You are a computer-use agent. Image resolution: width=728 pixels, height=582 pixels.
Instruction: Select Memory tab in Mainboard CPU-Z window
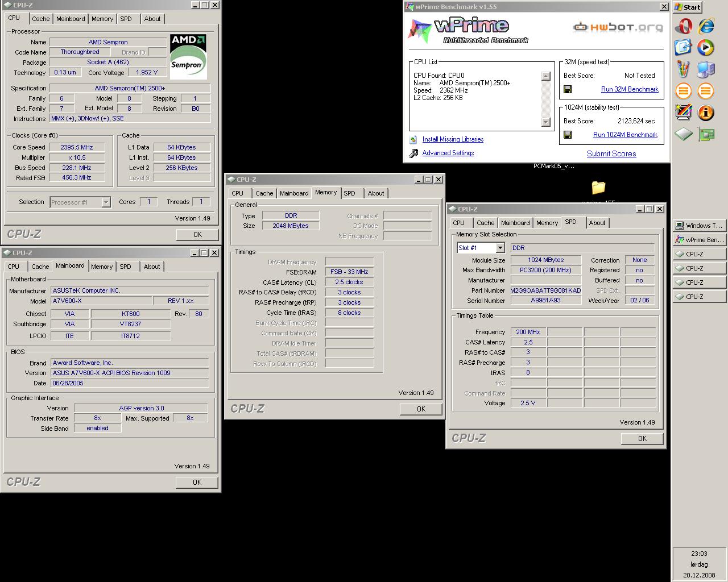102,267
